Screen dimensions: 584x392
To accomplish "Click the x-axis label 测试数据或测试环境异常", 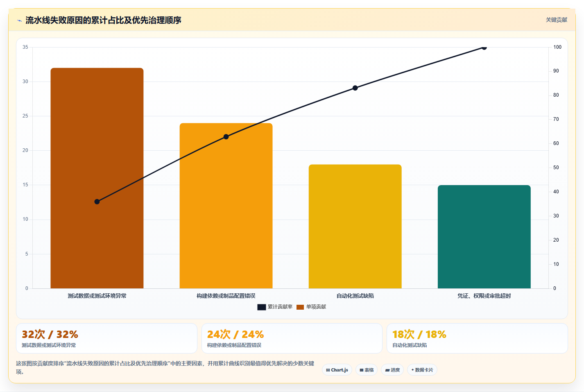I will point(97,296).
